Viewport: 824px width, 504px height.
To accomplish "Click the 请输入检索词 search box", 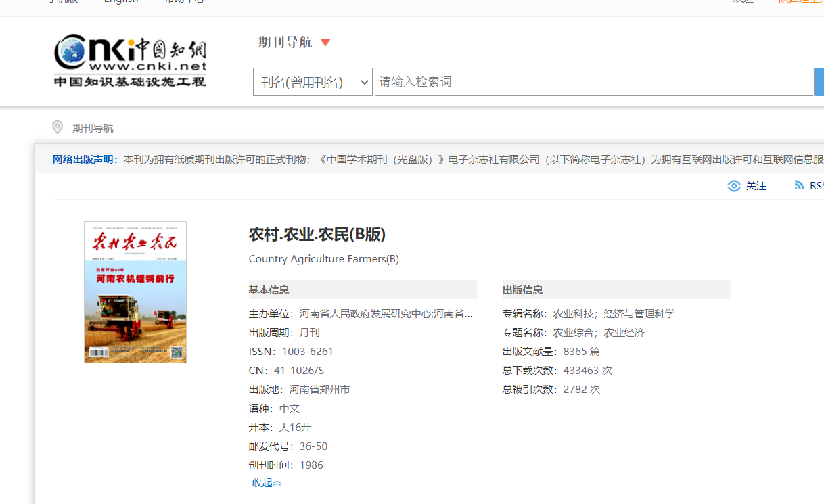I will coord(593,82).
